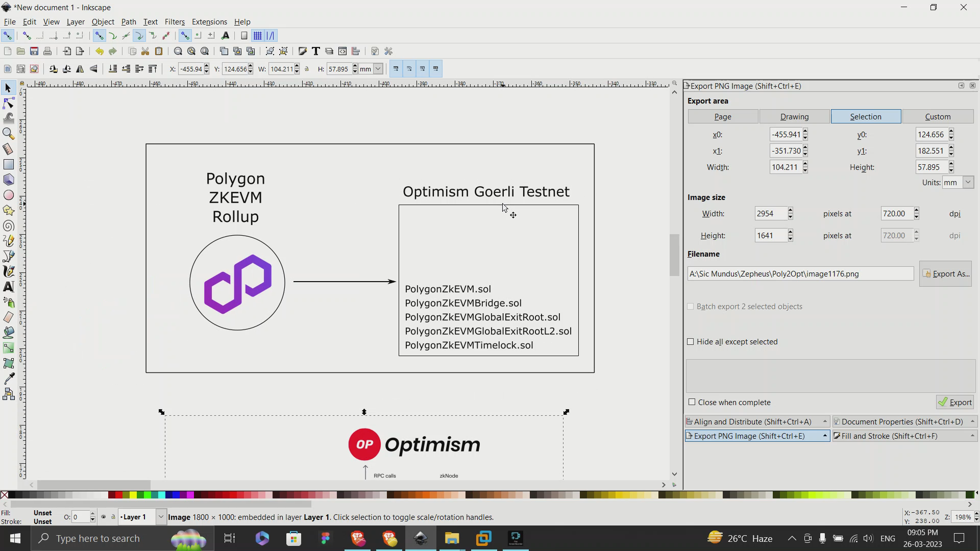Expand Document Properties panel arrow
Image resolution: width=980 pixels, height=551 pixels.
coord(972,422)
